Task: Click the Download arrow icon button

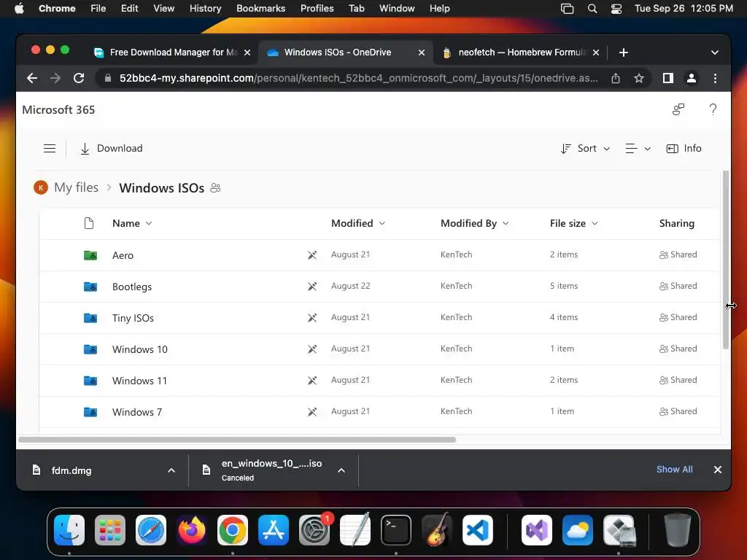Action: tap(85, 149)
